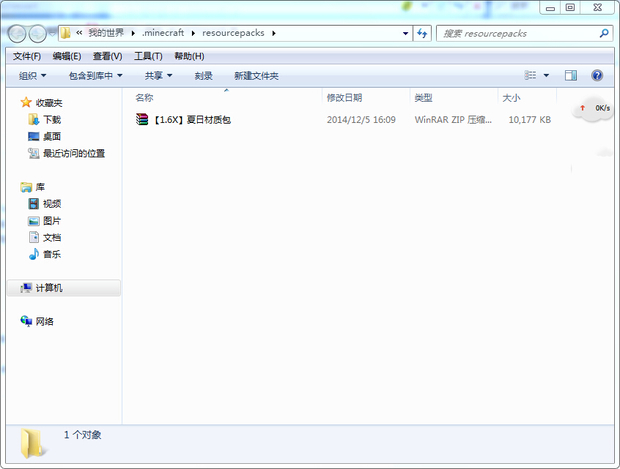Select 我的世界 breadcrumb in address bar
620x469 pixels.
point(106,33)
